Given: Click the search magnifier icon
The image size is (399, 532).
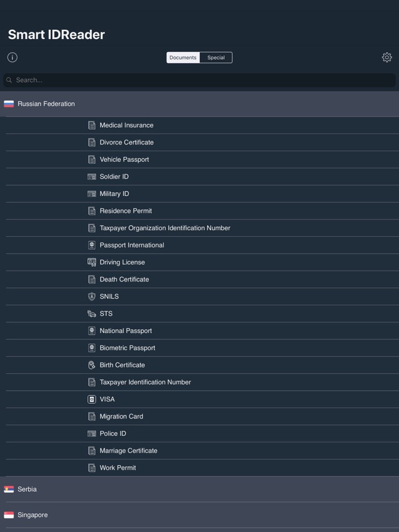Looking at the screenshot, I should (9, 80).
